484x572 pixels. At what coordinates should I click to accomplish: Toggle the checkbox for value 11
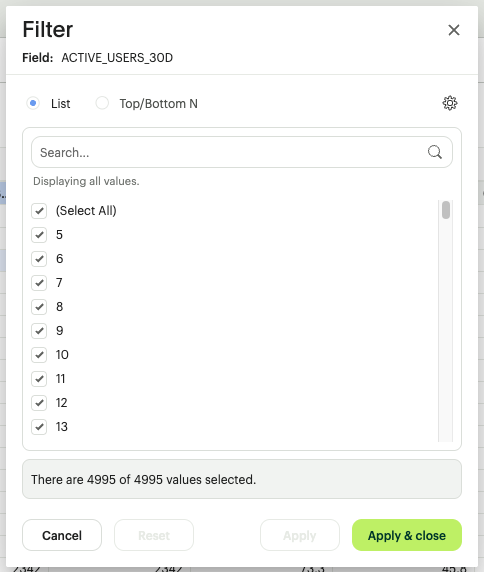coord(39,379)
